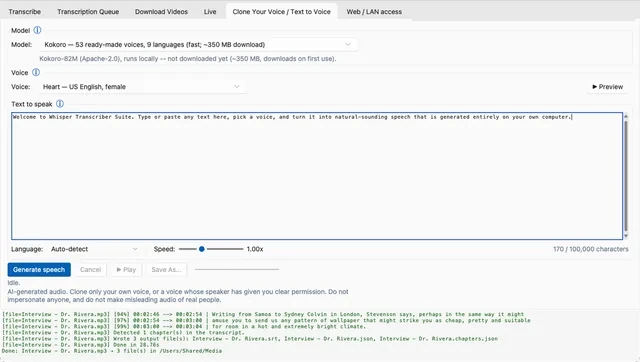The image size is (640, 362).
Task: Click the Kokoro-82M description line
Action: click(x=188, y=59)
